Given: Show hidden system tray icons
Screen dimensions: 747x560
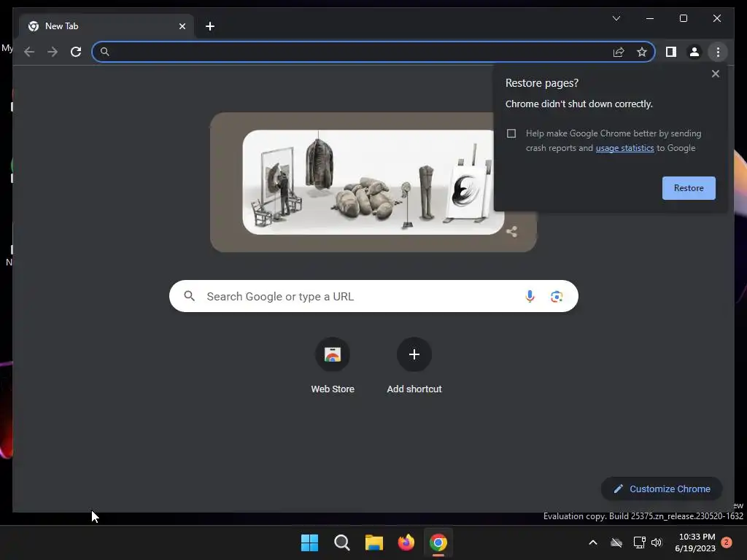Looking at the screenshot, I should click(x=592, y=542).
